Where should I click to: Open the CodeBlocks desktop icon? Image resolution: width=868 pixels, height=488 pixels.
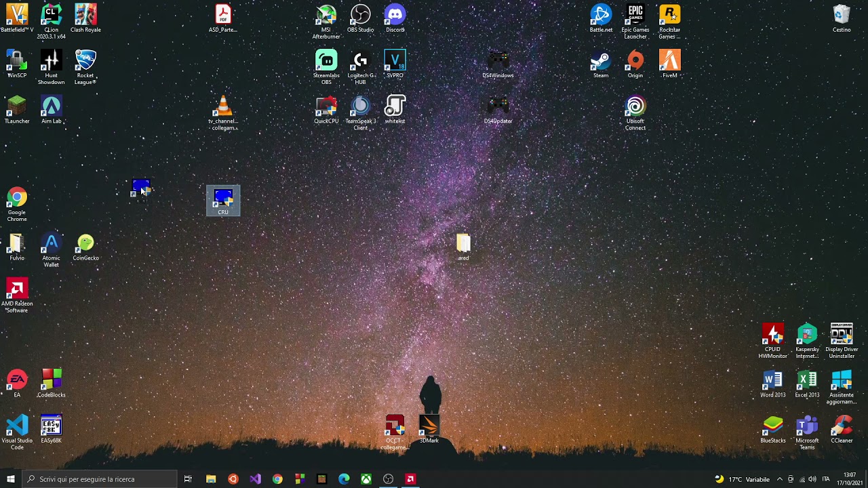click(x=52, y=383)
